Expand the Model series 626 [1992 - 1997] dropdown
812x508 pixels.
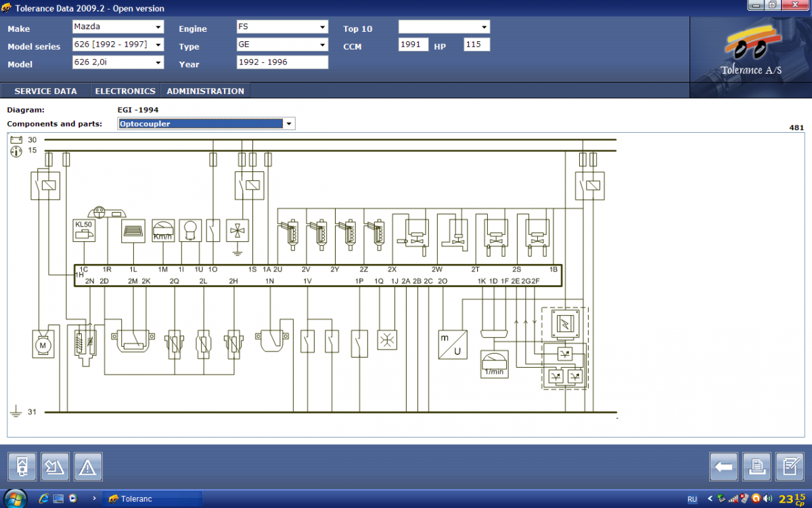(118, 45)
